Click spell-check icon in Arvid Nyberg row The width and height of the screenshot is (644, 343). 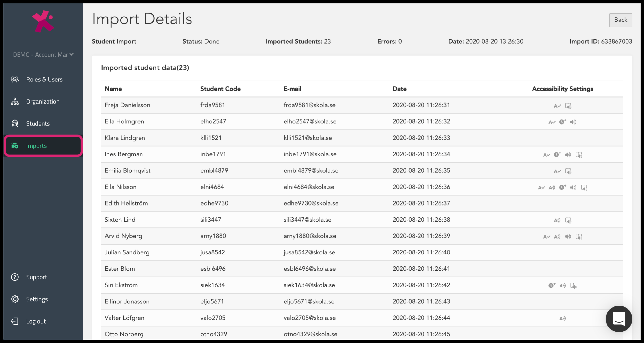click(x=547, y=237)
